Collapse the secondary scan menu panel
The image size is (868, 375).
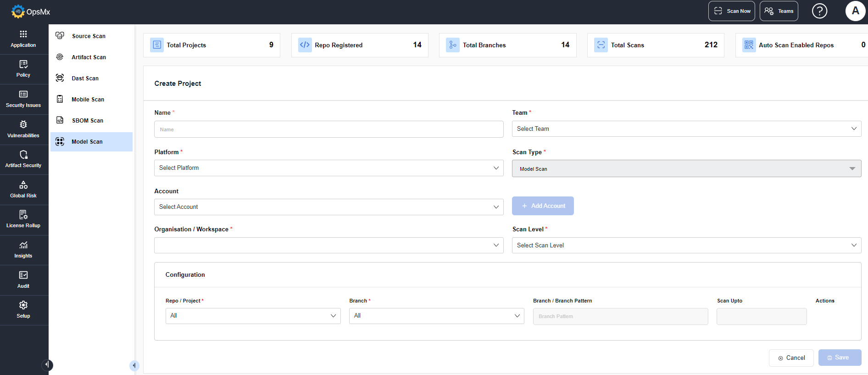(x=134, y=365)
